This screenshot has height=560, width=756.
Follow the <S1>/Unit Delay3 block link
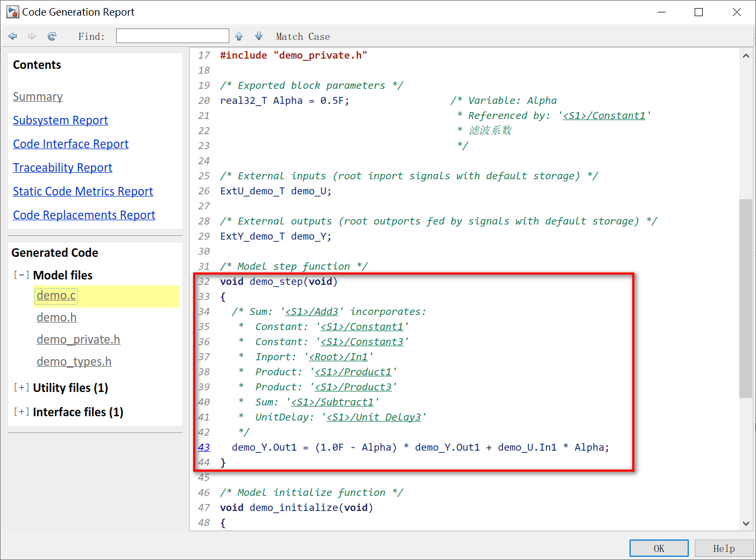(x=373, y=417)
